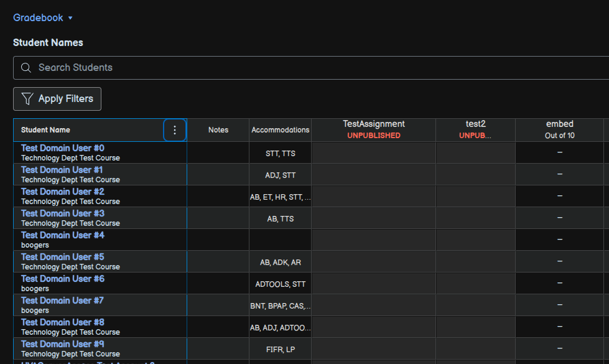Click the AB, TTS accommodations cell
Screen dimensions: 609x364
pyautogui.click(x=281, y=218)
